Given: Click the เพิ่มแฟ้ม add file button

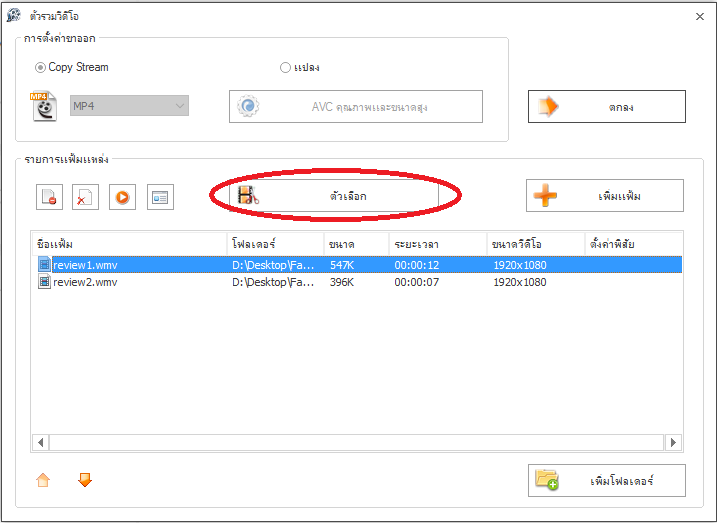Looking at the screenshot, I should pyautogui.click(x=605, y=196).
